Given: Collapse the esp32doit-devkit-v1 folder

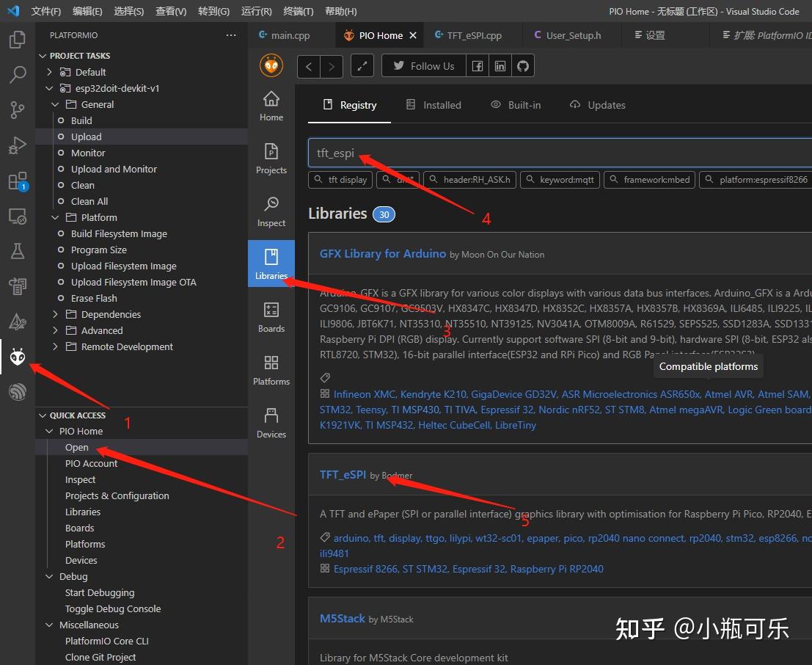Looking at the screenshot, I should (49, 88).
